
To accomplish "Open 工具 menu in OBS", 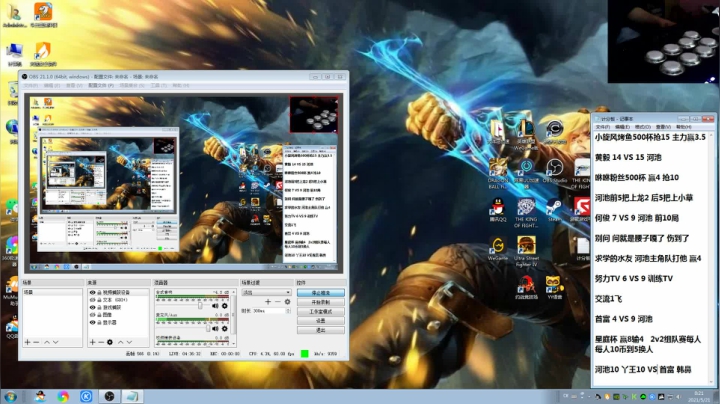I will click(x=158, y=85).
